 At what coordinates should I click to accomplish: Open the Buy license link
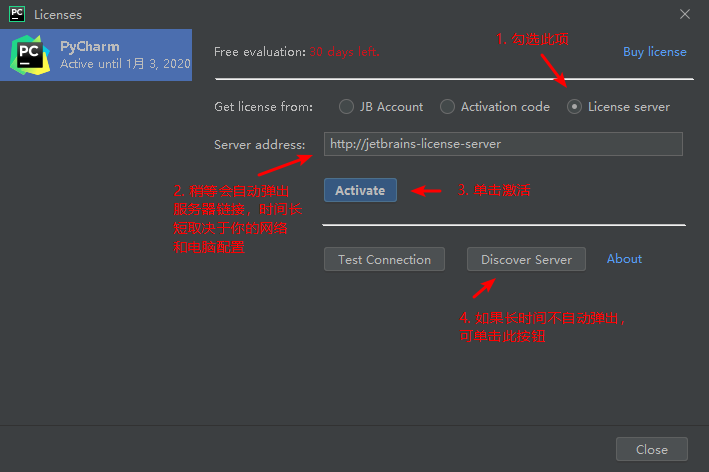[x=655, y=52]
